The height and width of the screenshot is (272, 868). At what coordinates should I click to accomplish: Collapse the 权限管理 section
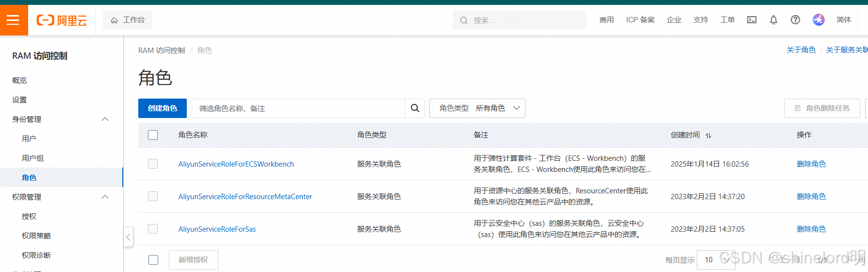tap(105, 197)
